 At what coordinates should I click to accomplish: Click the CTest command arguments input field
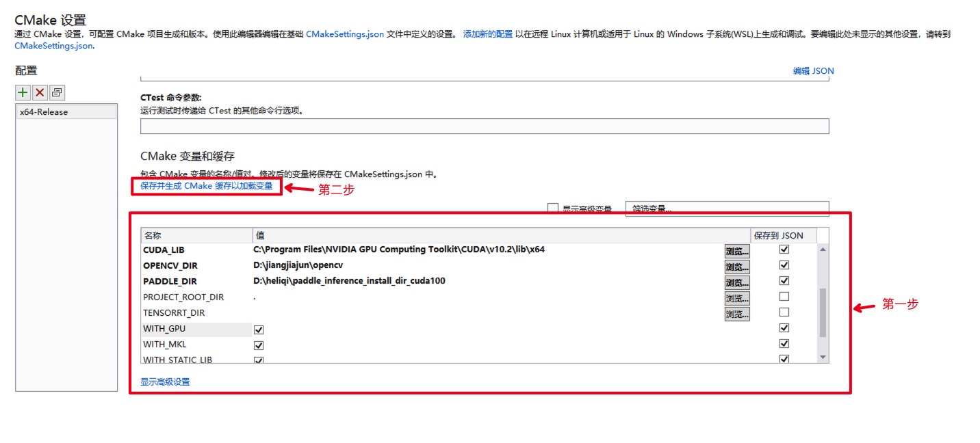tap(484, 126)
